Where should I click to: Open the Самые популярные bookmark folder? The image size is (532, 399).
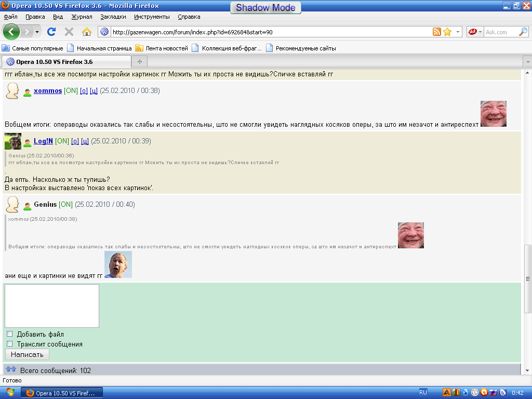click(x=33, y=48)
